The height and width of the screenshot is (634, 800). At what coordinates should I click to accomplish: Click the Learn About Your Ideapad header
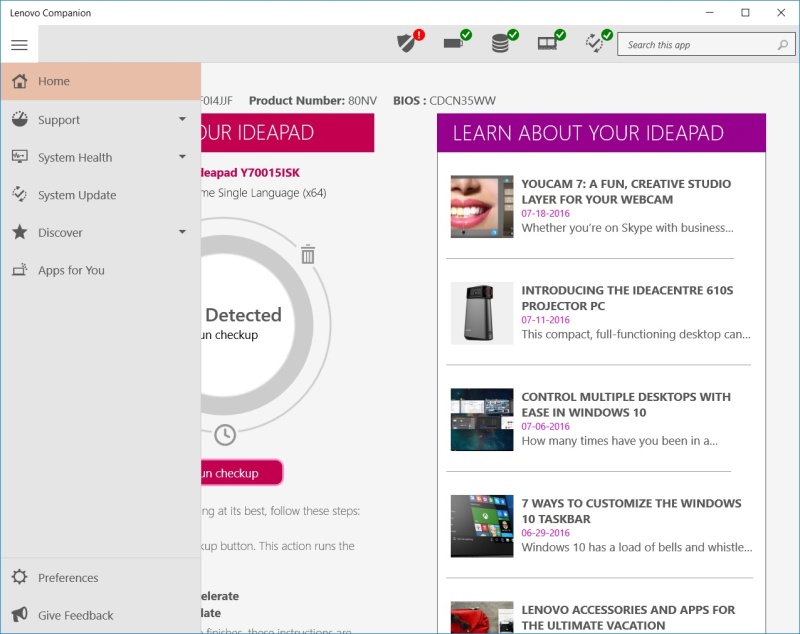pos(601,133)
